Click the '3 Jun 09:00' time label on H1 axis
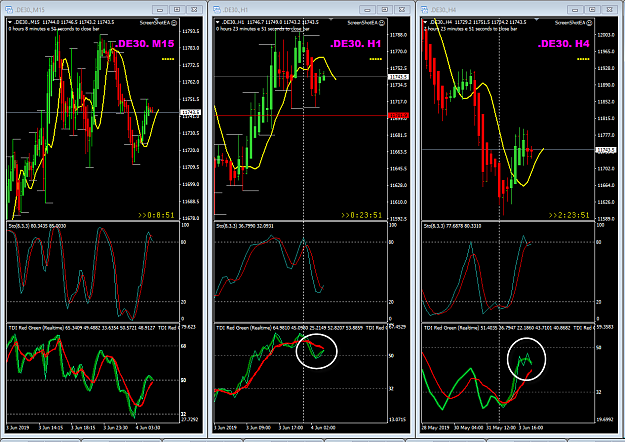The width and height of the screenshot is (625, 442). point(258,428)
